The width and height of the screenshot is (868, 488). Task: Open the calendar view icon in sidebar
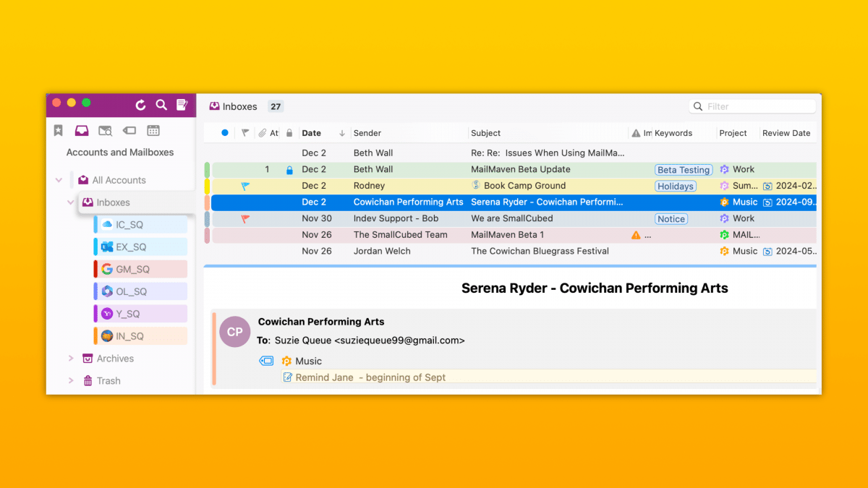tap(153, 131)
